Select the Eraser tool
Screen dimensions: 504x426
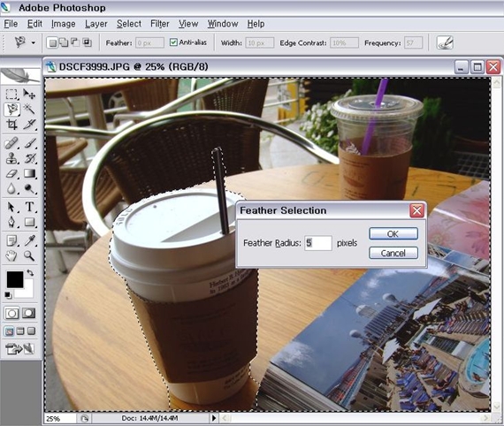pyautogui.click(x=11, y=174)
